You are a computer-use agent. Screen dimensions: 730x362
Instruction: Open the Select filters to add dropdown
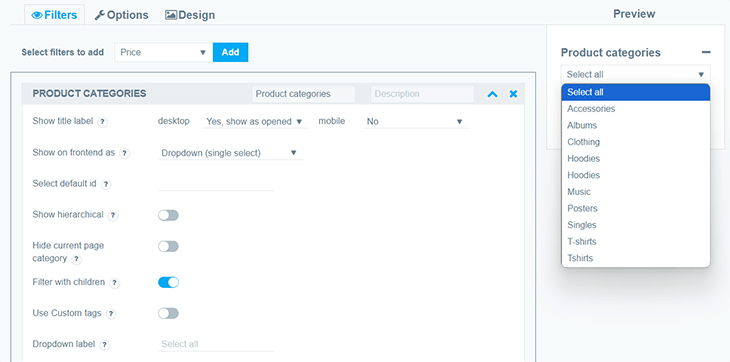[x=163, y=52]
